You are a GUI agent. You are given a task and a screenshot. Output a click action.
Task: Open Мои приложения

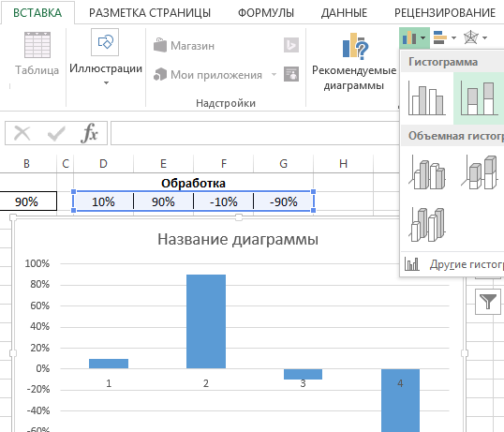click(208, 75)
